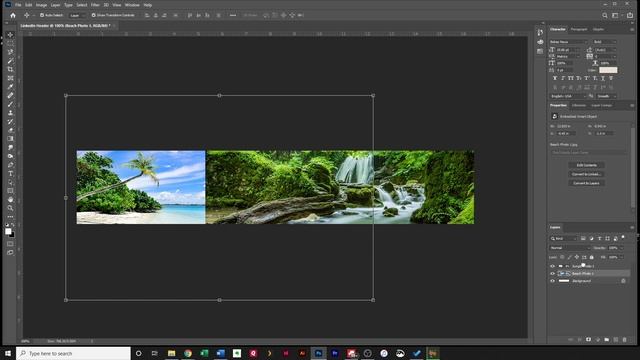
Task: Click the Lock all padlock icon
Action: pyautogui.click(x=591, y=257)
